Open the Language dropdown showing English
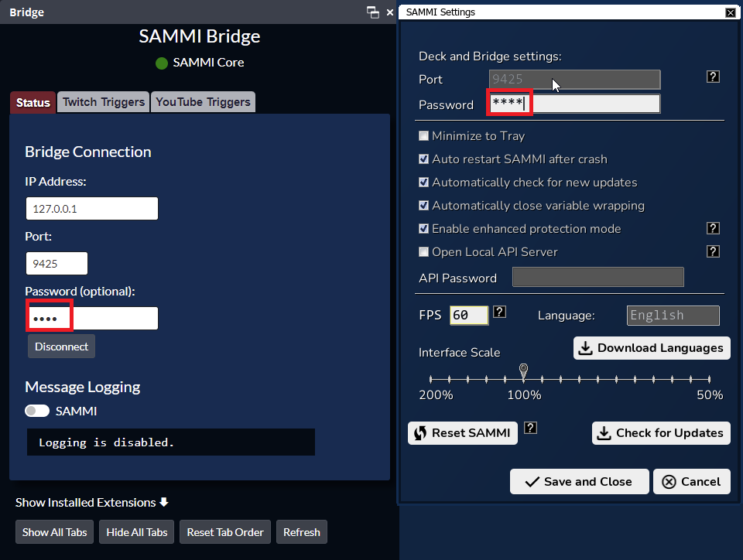743x560 pixels. pos(673,316)
